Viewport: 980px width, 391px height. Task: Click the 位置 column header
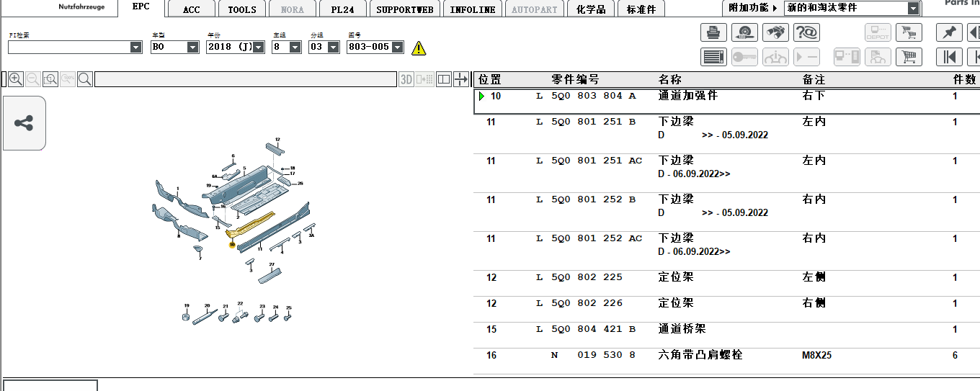click(x=490, y=79)
